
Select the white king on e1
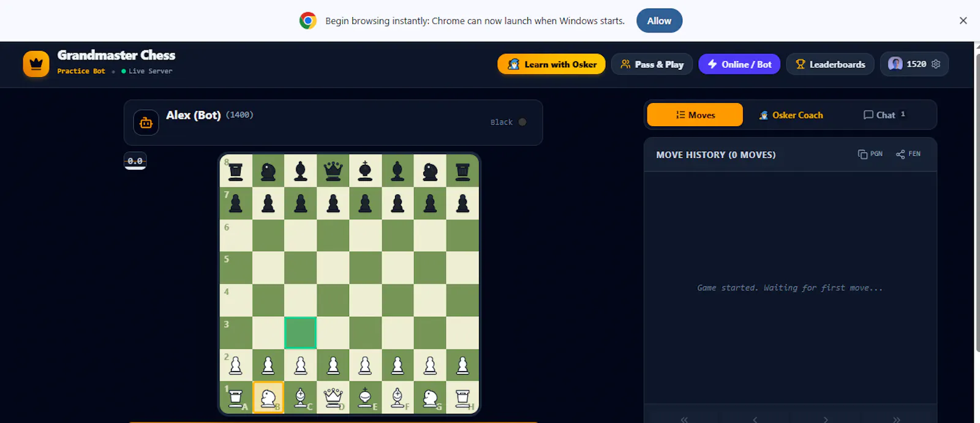366,397
